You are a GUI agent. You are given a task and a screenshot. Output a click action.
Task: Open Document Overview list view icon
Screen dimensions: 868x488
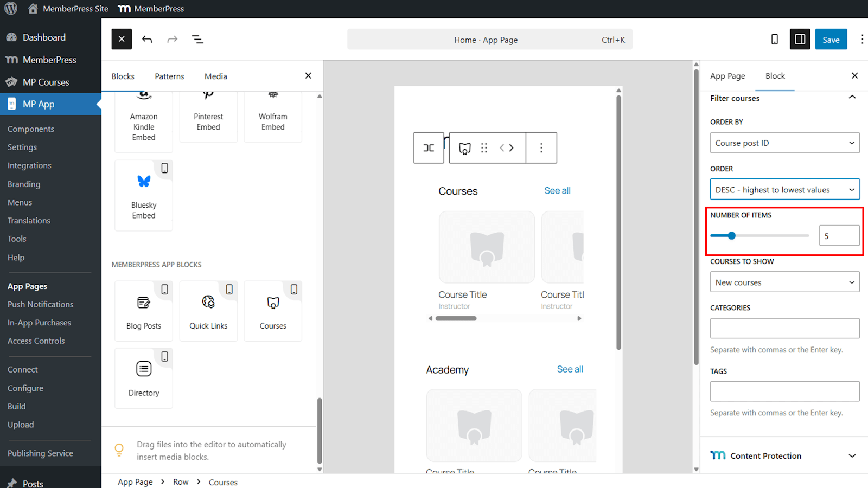pos(197,39)
